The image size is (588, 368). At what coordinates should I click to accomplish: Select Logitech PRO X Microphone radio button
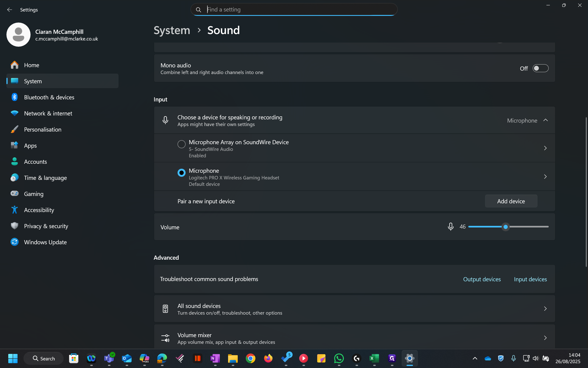pos(181,172)
